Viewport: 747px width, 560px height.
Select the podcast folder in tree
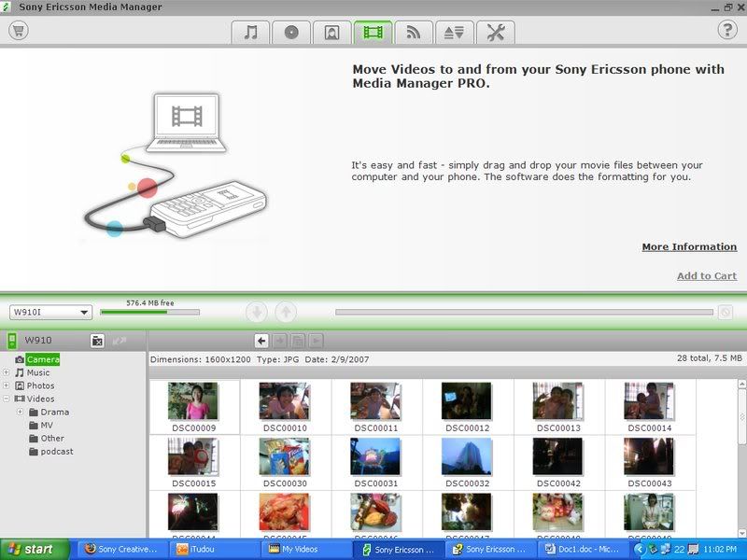click(x=56, y=451)
